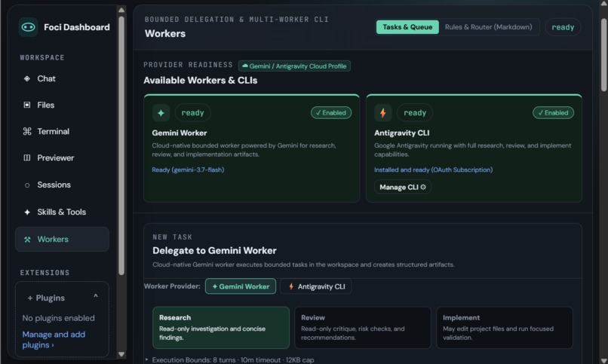Click the Plugins header in Extensions
This screenshot has height=364, width=608.
62,298
